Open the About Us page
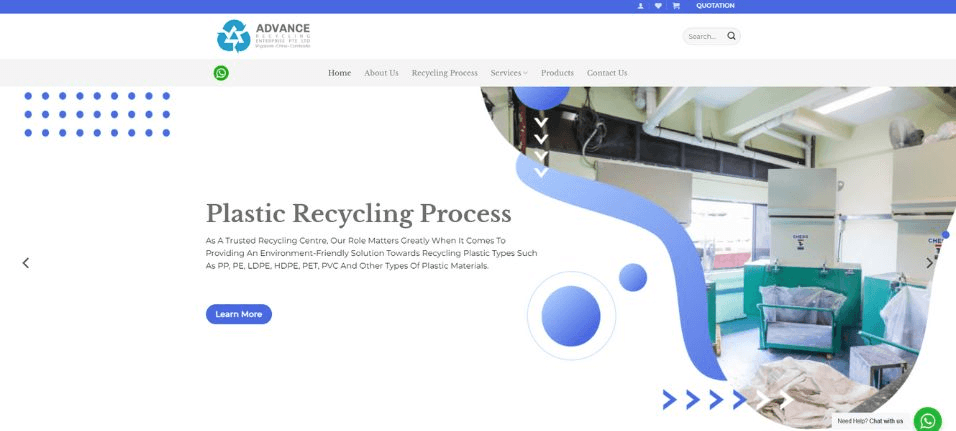The height and width of the screenshot is (431, 956). pos(381,73)
